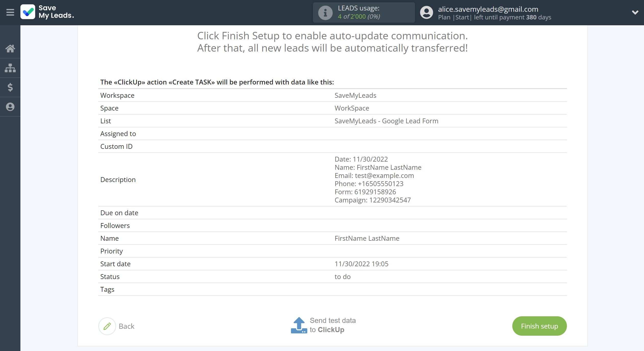Open the hamburger menu

point(10,12)
